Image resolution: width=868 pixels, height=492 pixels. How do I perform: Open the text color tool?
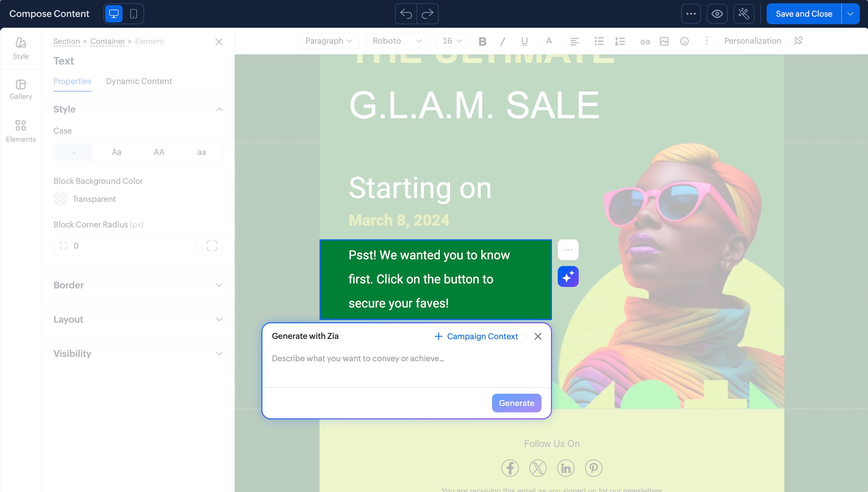click(x=549, y=41)
